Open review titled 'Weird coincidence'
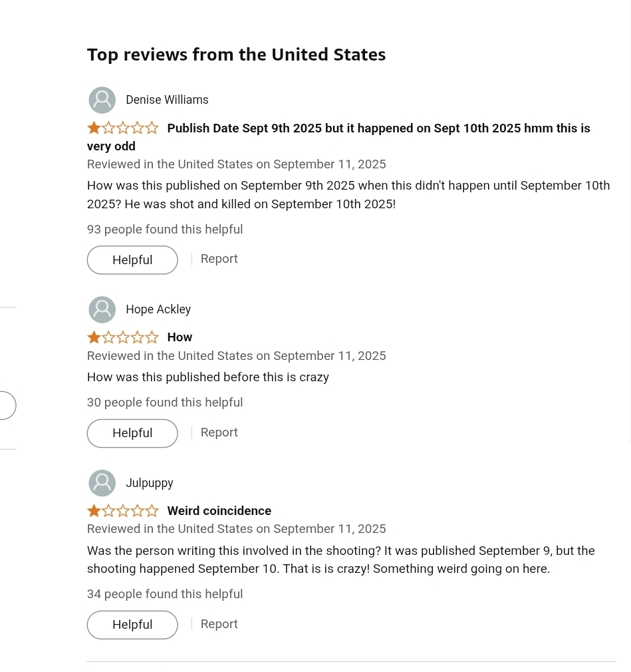 219,511
